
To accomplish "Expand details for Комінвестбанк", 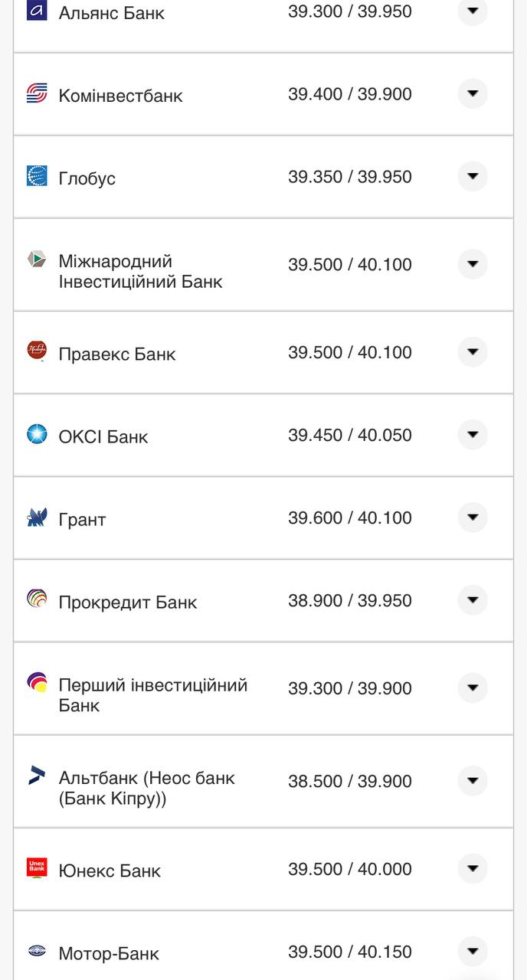I will point(473,93).
